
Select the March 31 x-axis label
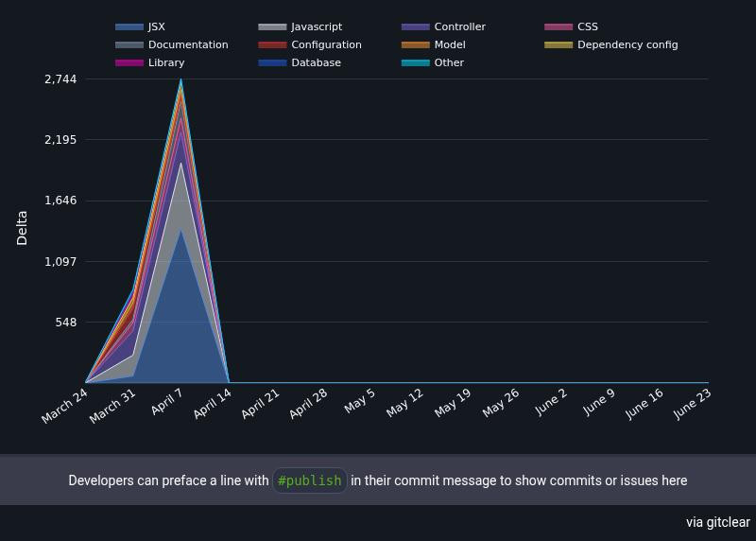tap(114, 406)
